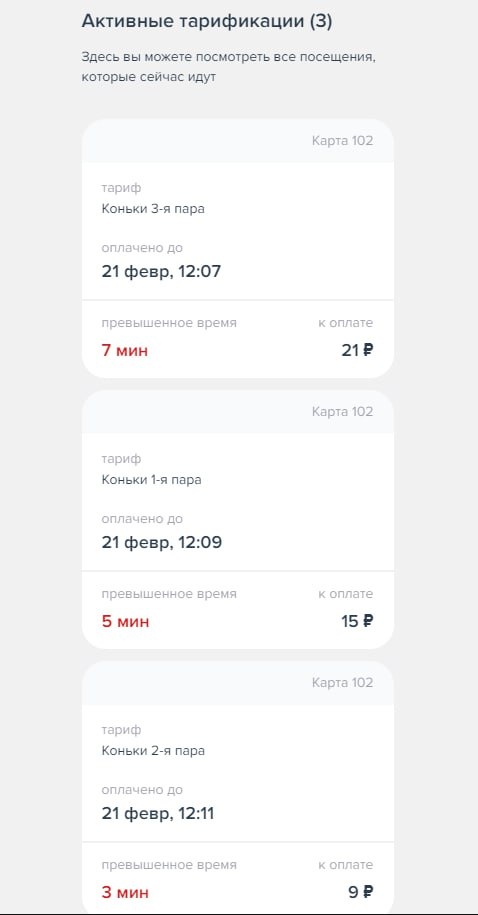Click the red 3 мин exceeded time
This screenshot has width=478, height=915.
point(125,892)
